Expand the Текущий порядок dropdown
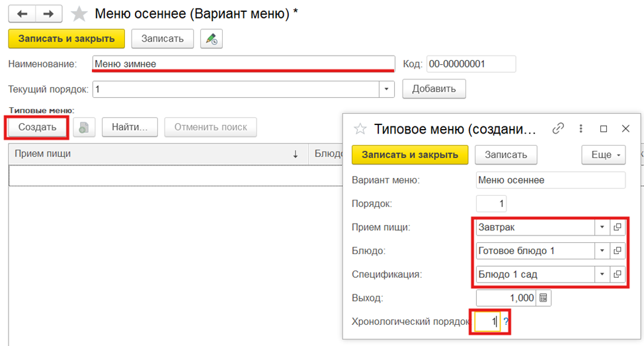The height and width of the screenshot is (346, 644). [387, 89]
